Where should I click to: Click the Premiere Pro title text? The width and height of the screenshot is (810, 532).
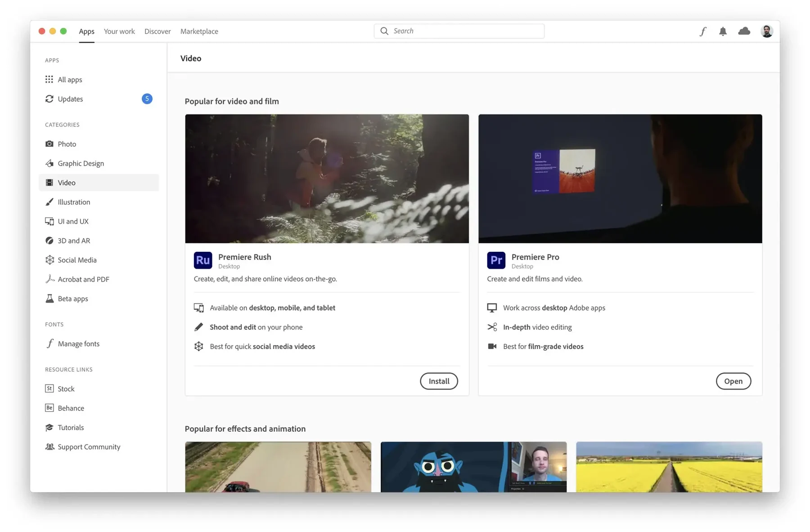click(x=535, y=257)
